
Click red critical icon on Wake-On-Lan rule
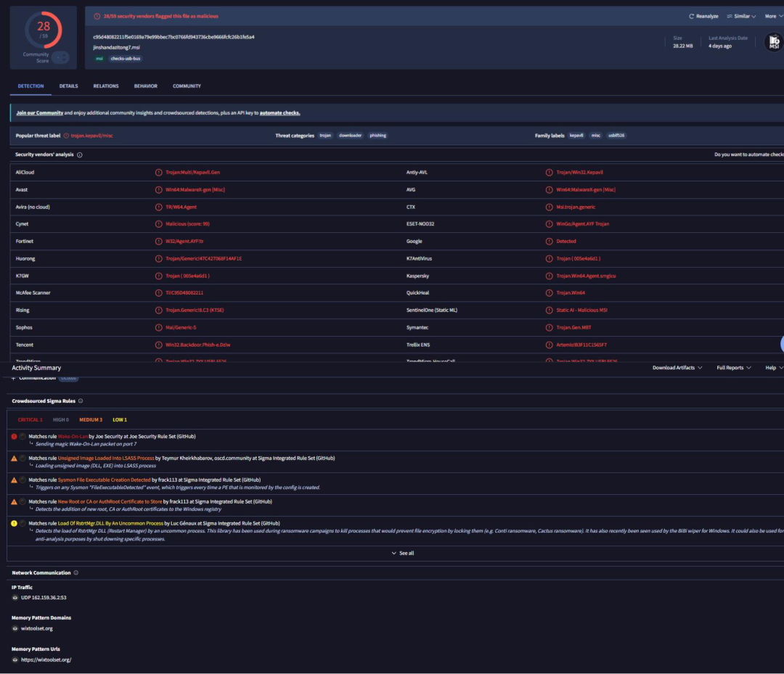pyautogui.click(x=14, y=437)
